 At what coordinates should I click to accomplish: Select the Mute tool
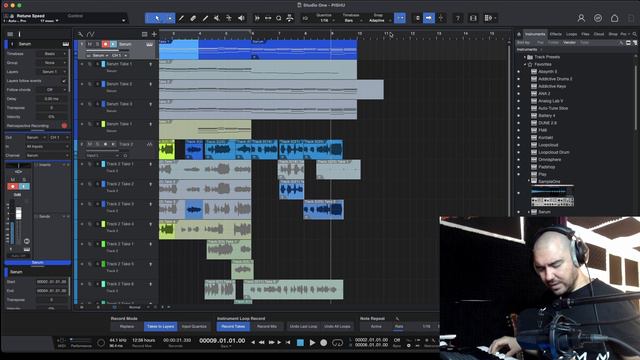click(217, 18)
